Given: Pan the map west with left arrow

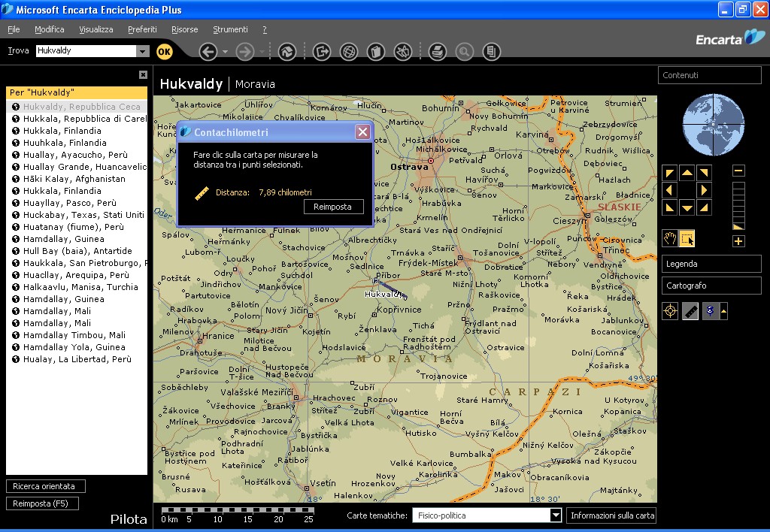Looking at the screenshot, I should click(670, 190).
